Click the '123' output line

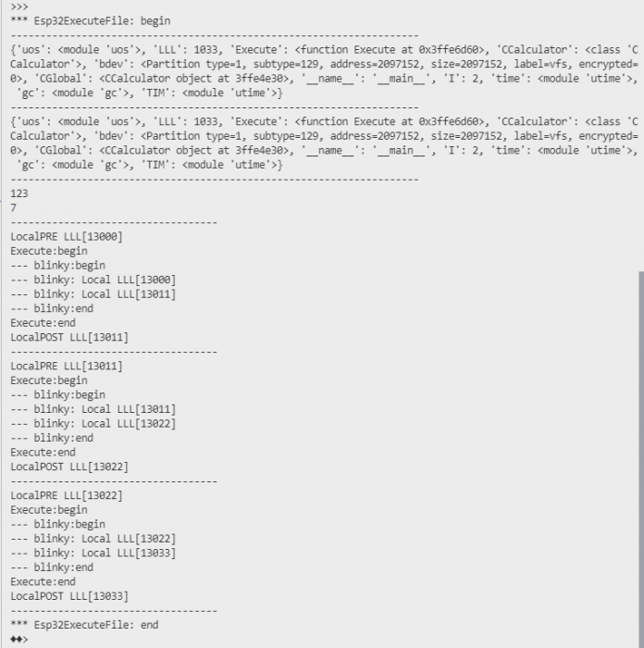pos(19,193)
